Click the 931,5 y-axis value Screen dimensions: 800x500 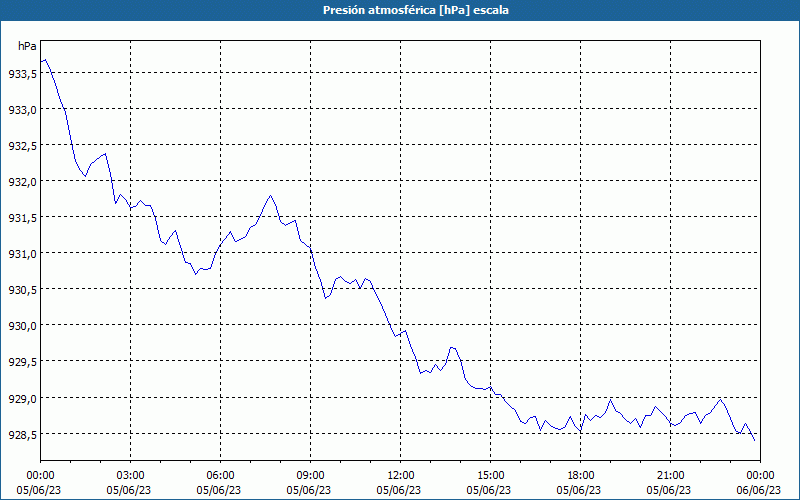click(x=23, y=218)
